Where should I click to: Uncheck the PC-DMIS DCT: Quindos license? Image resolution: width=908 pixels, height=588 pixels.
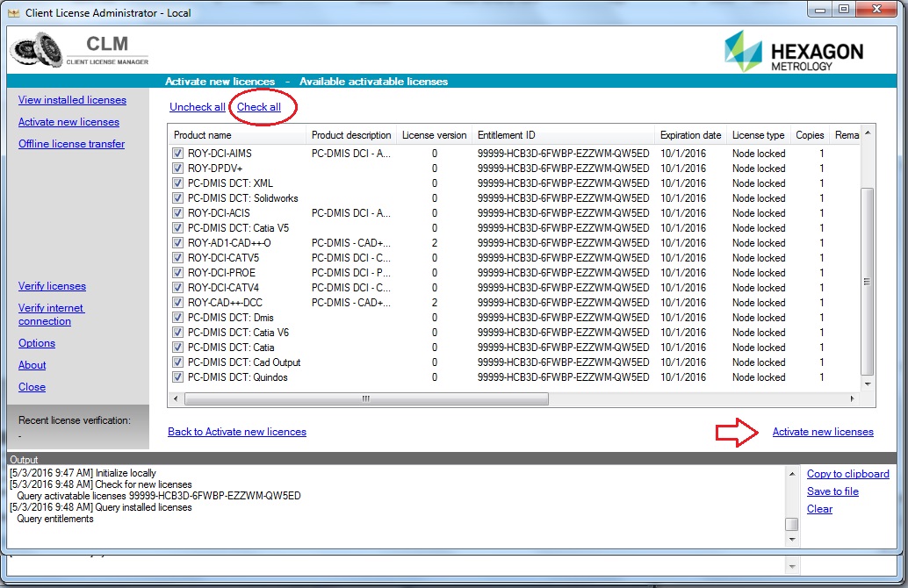coord(178,377)
